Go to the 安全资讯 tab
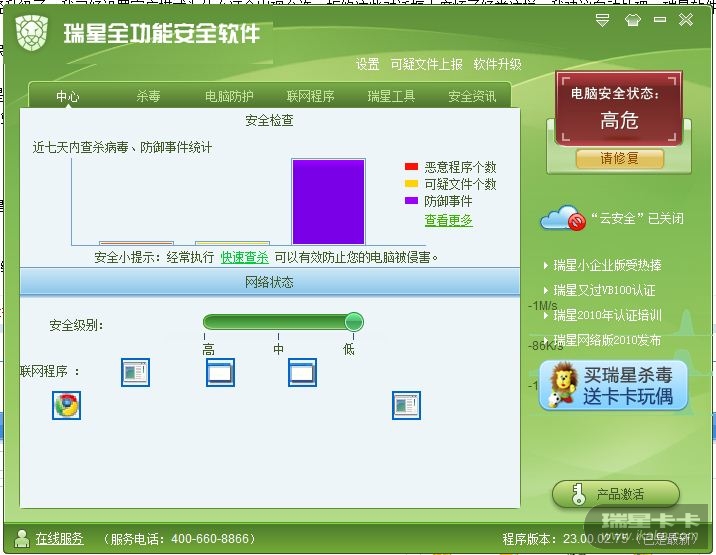 pyautogui.click(x=472, y=96)
